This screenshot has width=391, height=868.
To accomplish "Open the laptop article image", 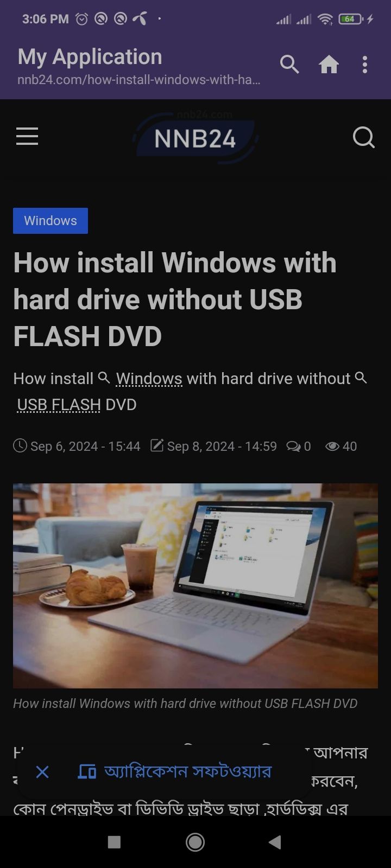I will [195, 586].
